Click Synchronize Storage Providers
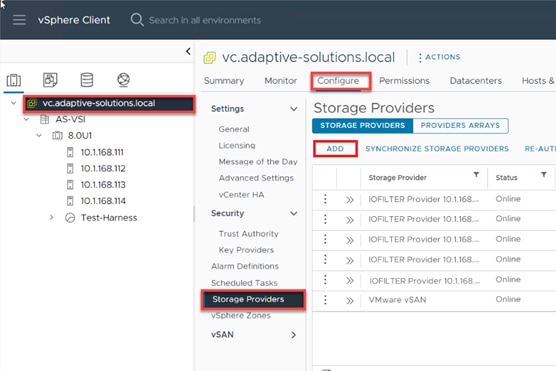This screenshot has height=371, width=556. [437, 149]
